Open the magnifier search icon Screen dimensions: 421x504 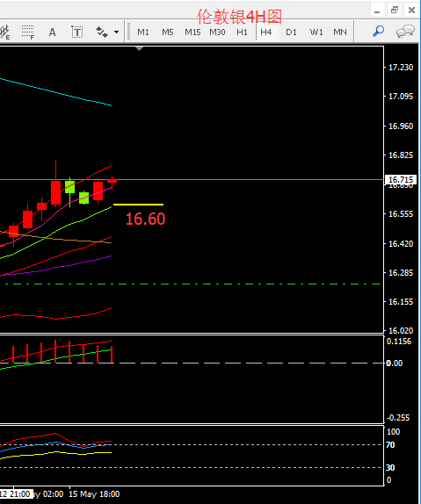[x=378, y=32]
